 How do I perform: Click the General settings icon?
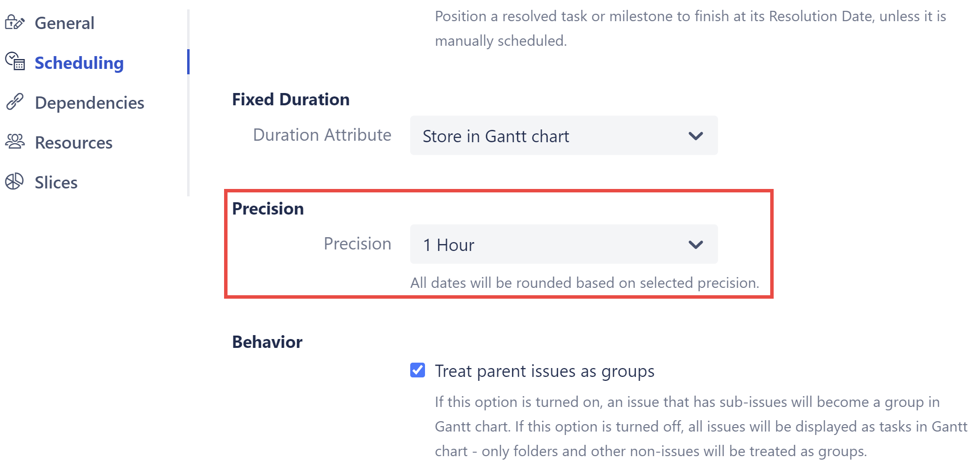click(x=14, y=23)
